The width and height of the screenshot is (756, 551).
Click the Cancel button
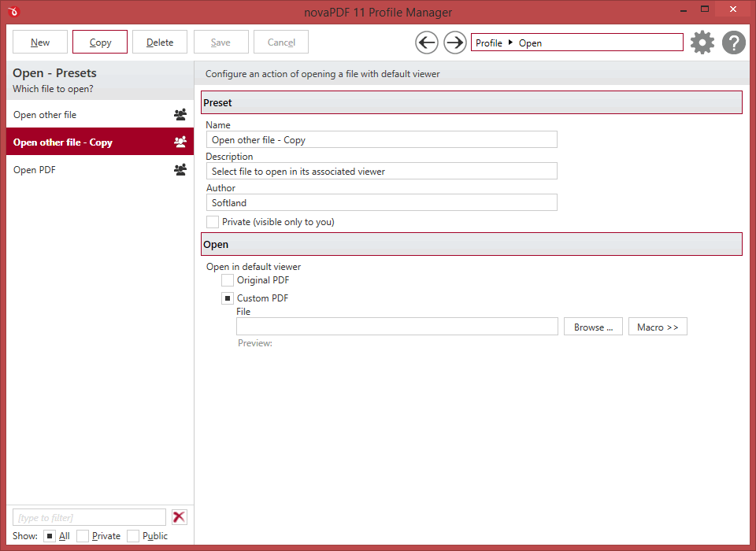point(281,42)
